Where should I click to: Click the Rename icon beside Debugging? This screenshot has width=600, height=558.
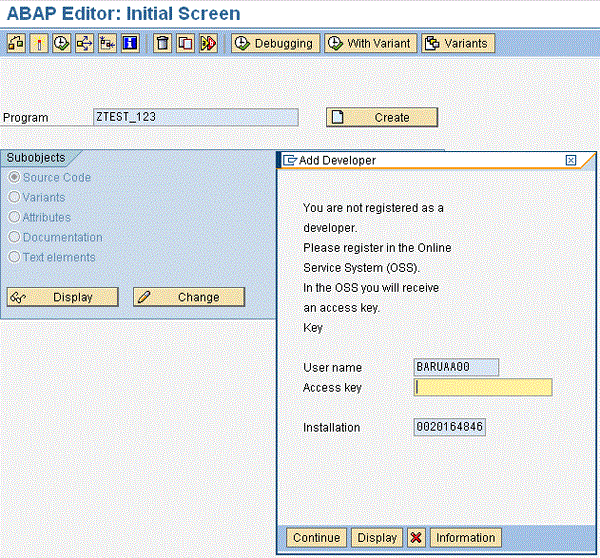[208, 43]
